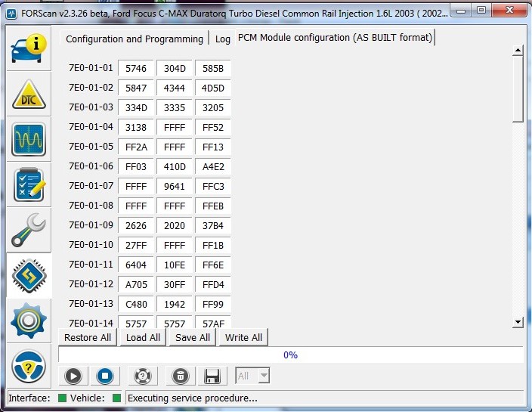Click the Restore All button

tap(88, 337)
